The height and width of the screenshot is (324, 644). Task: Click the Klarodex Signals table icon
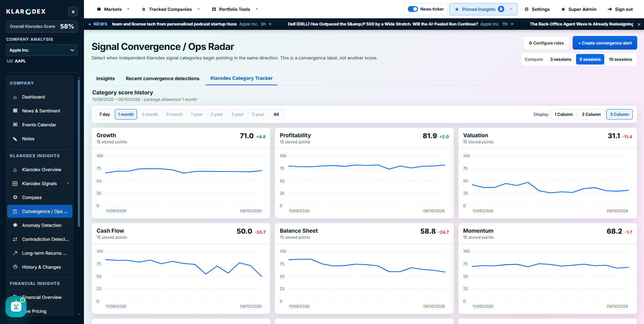[15, 183]
